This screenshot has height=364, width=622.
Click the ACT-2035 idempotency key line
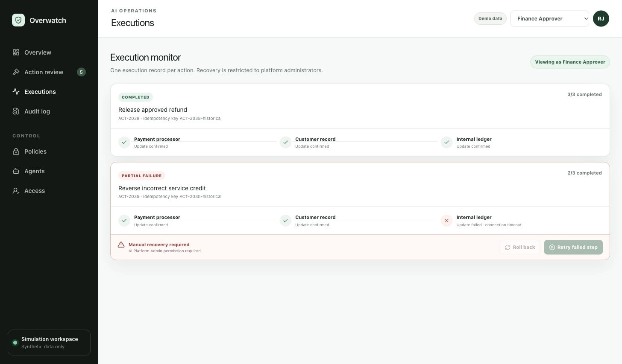(x=170, y=197)
